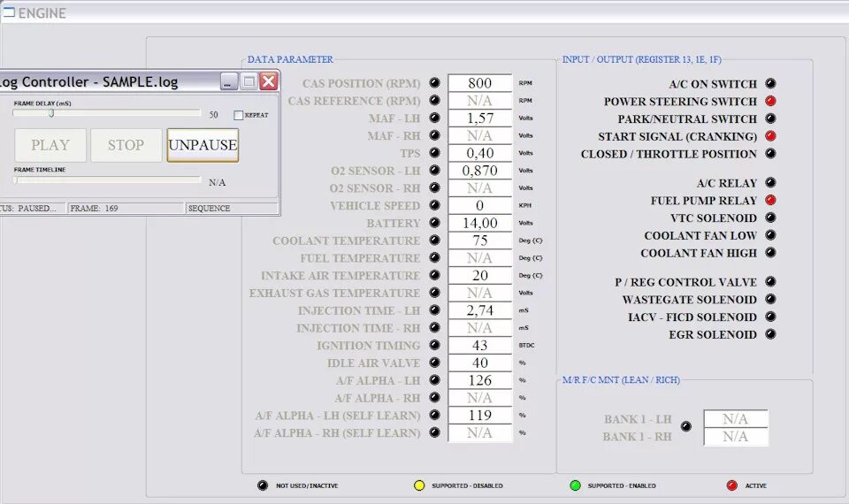Click the PLAY button in Log Controller
This screenshot has height=504, width=849.
pos(50,145)
